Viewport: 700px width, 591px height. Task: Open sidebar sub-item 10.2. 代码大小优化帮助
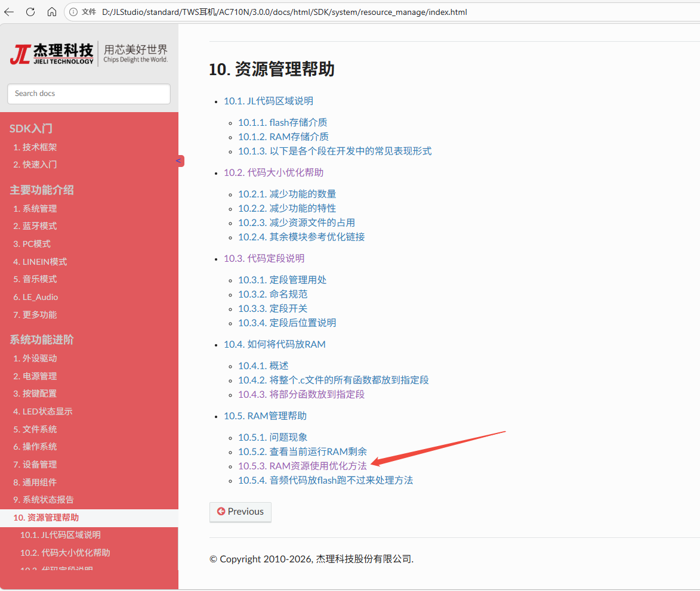(65, 553)
